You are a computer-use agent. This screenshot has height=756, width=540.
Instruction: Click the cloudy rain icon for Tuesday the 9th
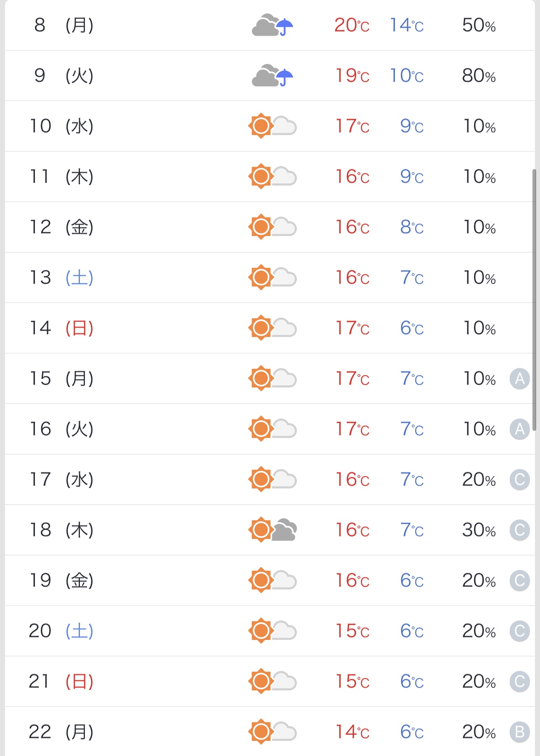272,76
